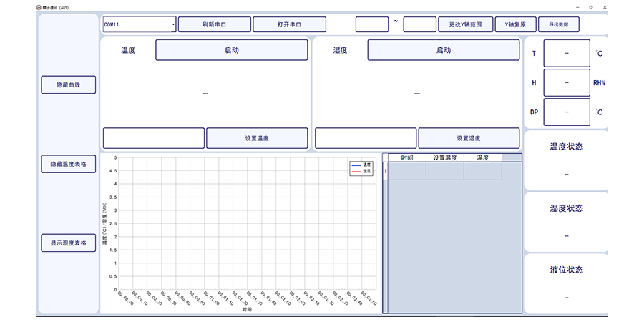Click the first row 时间 cell
The width and height of the screenshot is (644, 322).
[407, 171]
